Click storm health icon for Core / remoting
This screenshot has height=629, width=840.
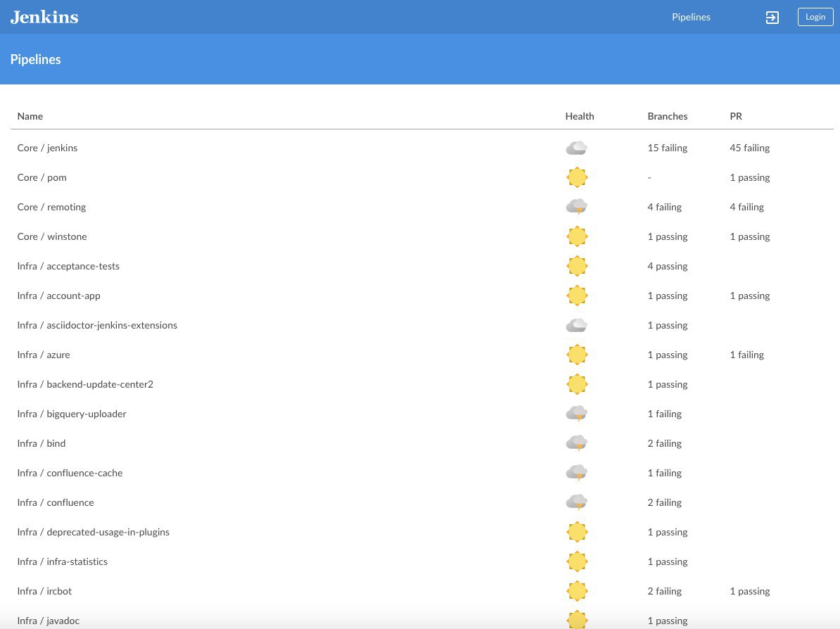(x=577, y=207)
